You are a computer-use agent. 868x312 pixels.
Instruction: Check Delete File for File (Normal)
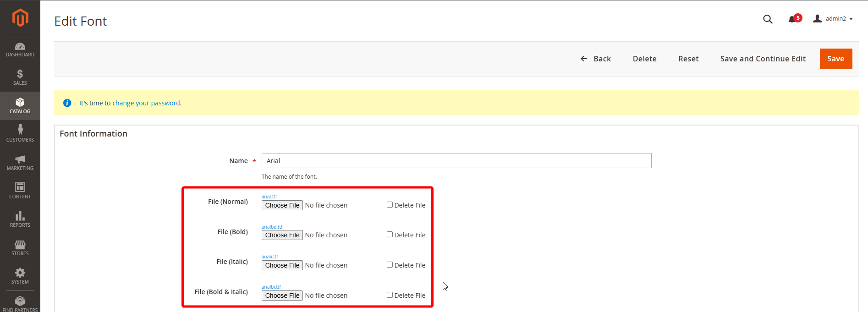(390, 205)
